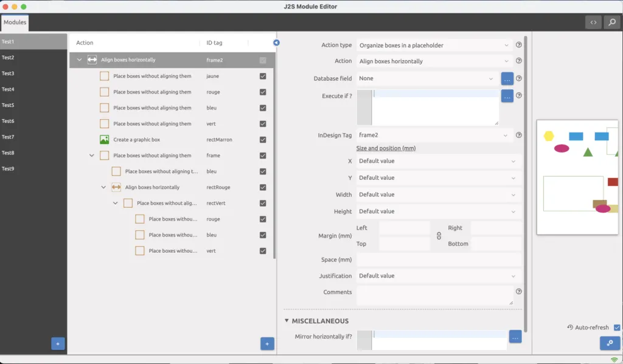The image size is (623, 364).
Task: Collapse the frame2 tree row
Action: tap(79, 60)
